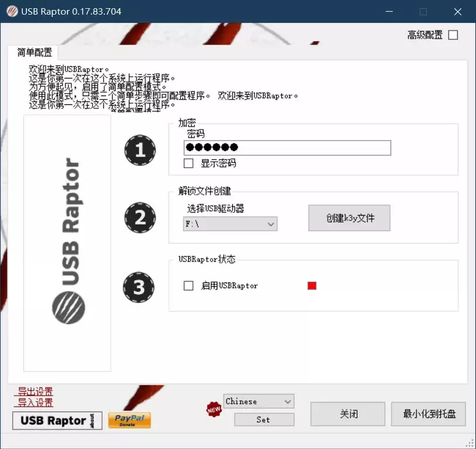
Task: Open the 导出设置 link
Action: (34, 392)
